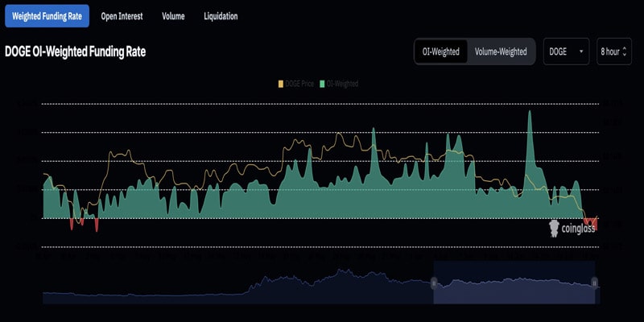Click the red negative dip on chart's left

coord(97,224)
